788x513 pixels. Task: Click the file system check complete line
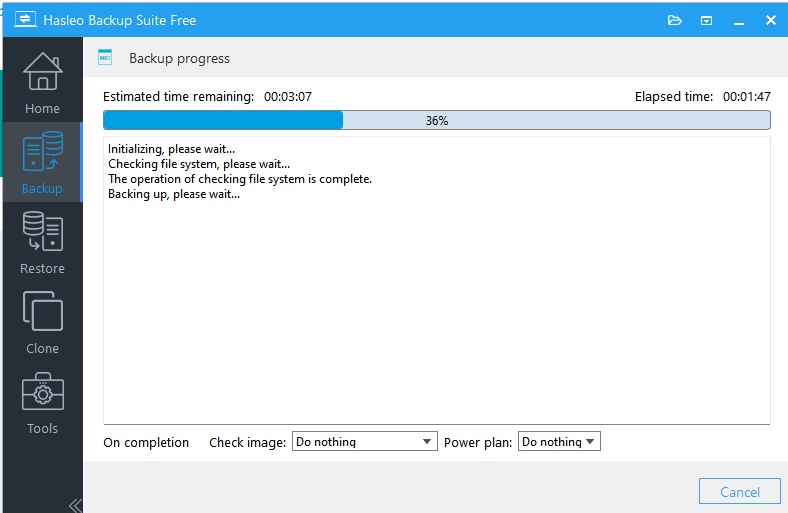pos(240,179)
